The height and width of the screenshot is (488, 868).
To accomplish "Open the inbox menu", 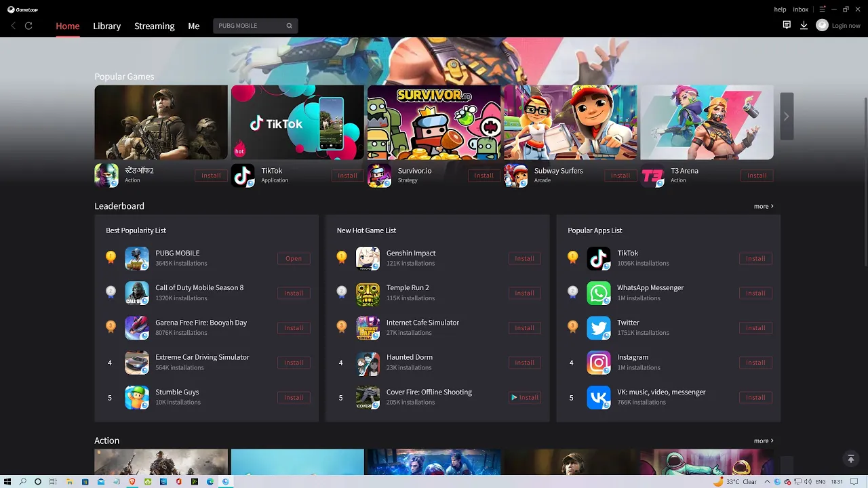I will 800,9.
